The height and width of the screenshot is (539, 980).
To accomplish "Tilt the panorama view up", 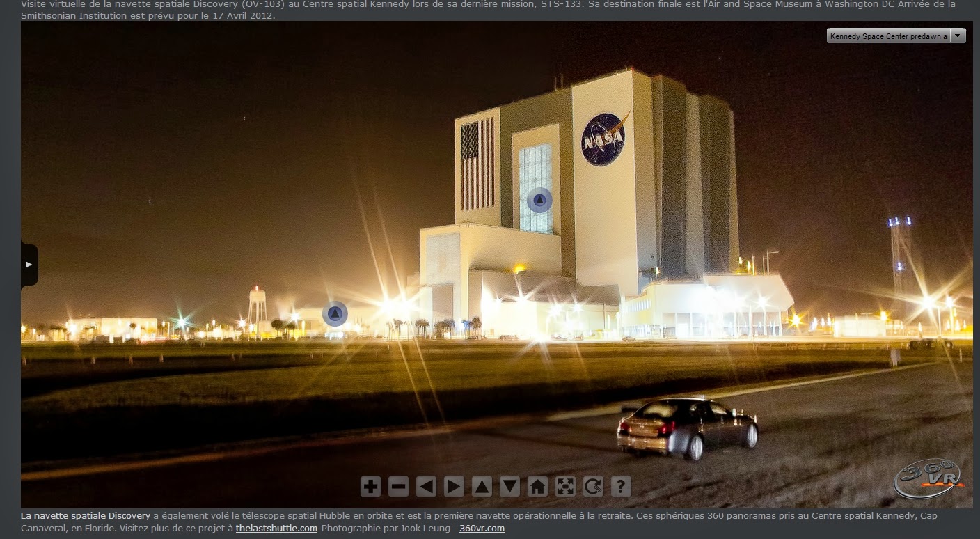I will coord(482,486).
